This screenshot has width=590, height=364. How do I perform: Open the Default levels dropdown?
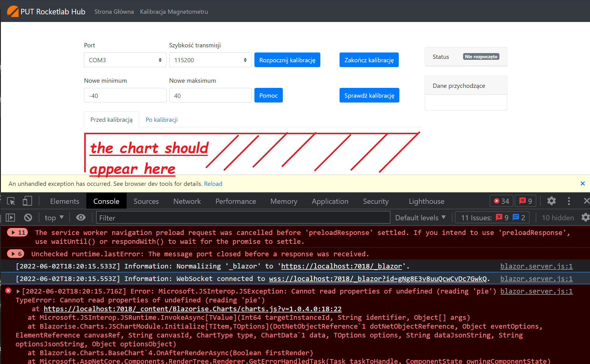pos(420,217)
